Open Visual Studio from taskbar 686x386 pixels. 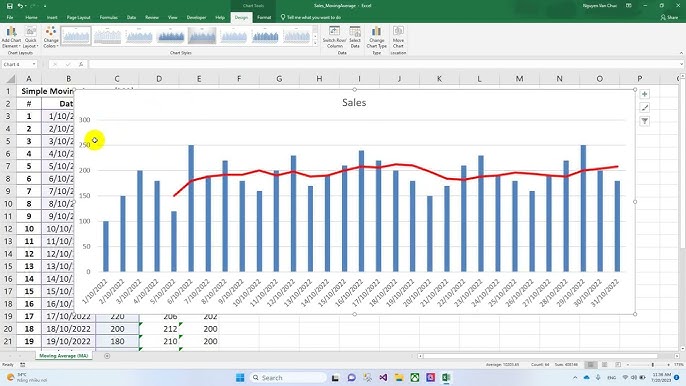383,377
